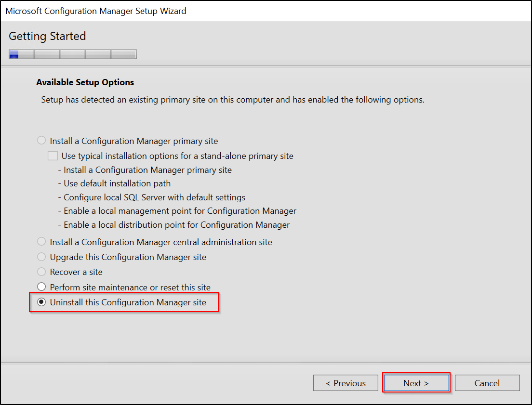
Task: Click '- Install a Configuration Manager primary site' bullet
Action: pos(145,170)
